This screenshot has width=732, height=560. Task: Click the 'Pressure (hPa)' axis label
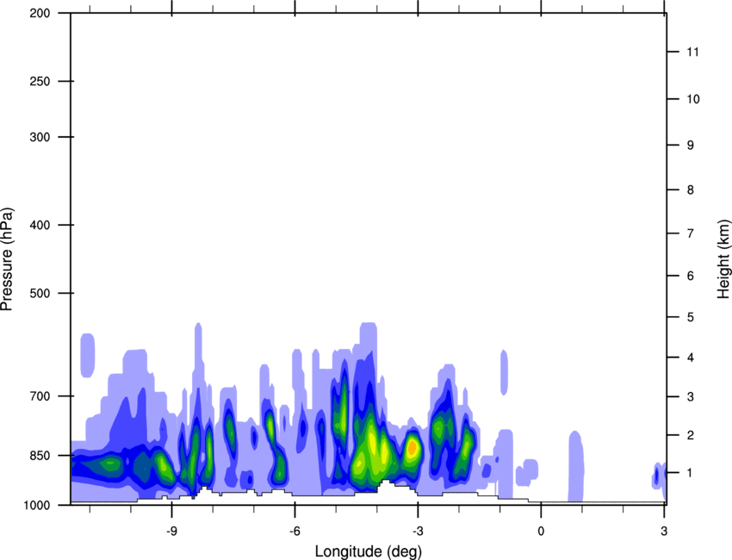7,259
